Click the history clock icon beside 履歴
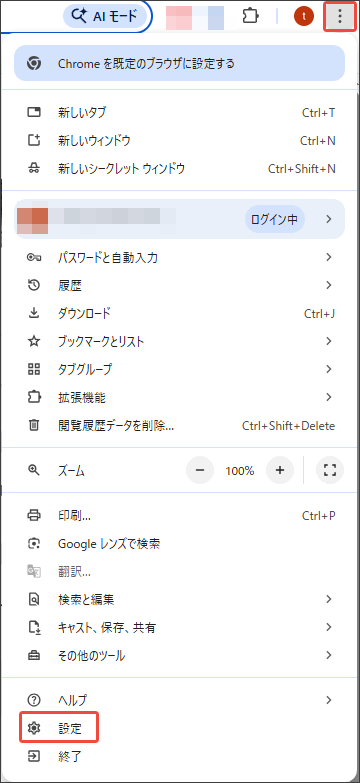The height and width of the screenshot is (783, 360). 33,286
